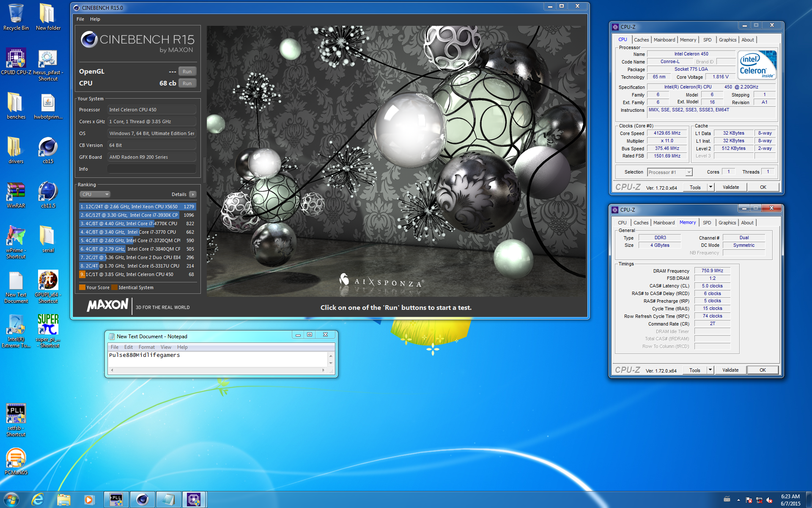The height and width of the screenshot is (508, 812).
Task: Open the drivers folder icon
Action: (16, 150)
